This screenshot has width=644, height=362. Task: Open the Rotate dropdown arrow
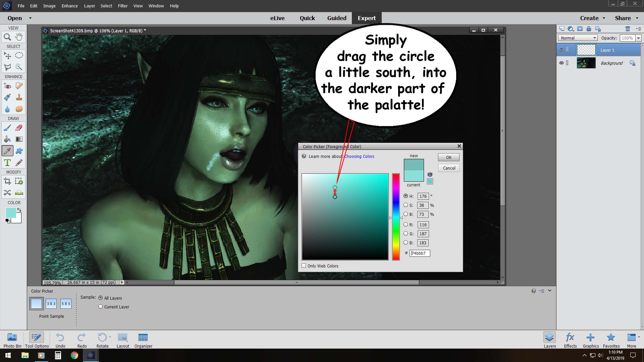pyautogui.click(x=110, y=337)
